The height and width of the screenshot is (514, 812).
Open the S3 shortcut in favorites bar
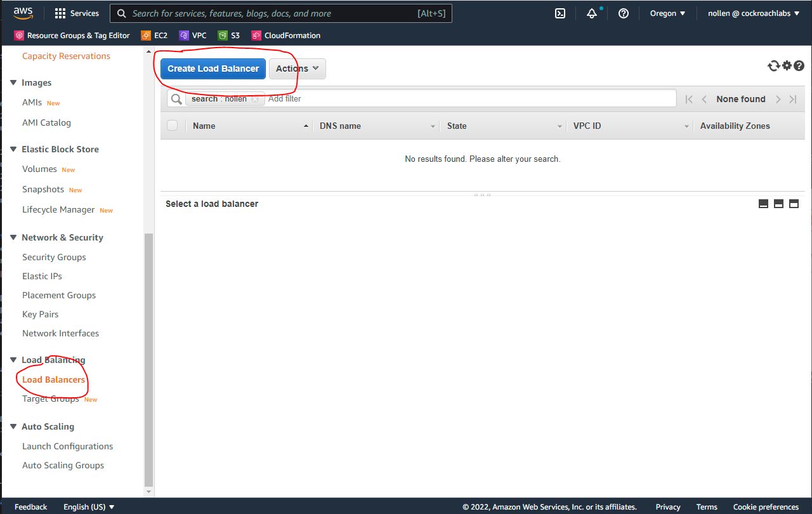click(x=229, y=36)
